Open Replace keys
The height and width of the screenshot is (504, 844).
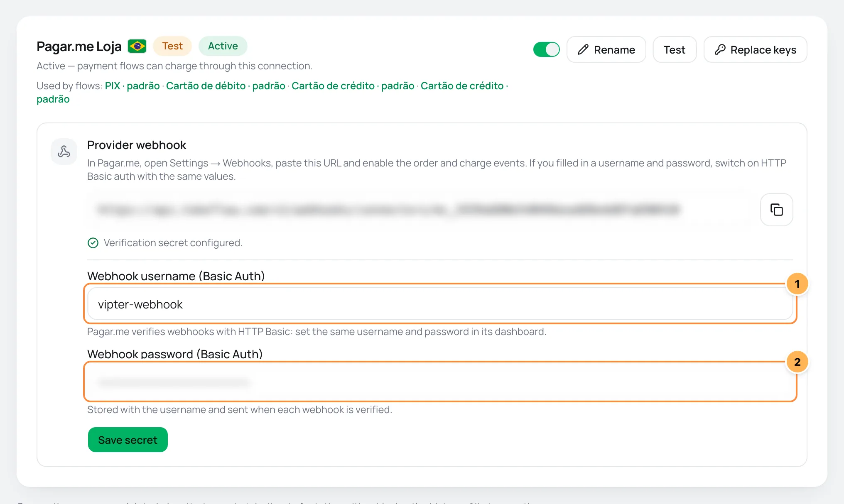click(755, 49)
